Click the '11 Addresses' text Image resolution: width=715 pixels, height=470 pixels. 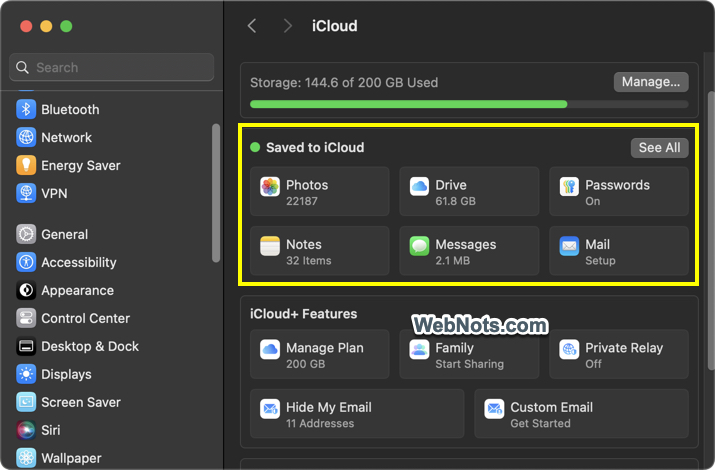pyautogui.click(x=320, y=424)
